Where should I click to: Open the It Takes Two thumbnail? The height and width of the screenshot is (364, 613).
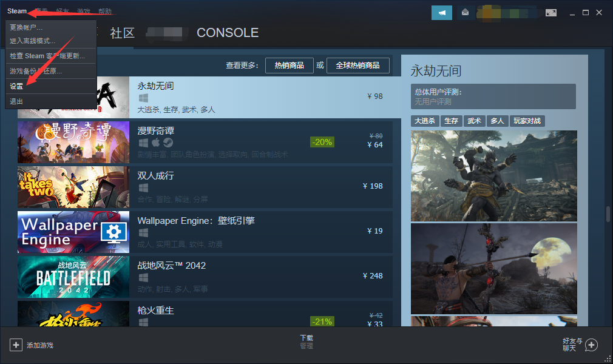click(73, 187)
